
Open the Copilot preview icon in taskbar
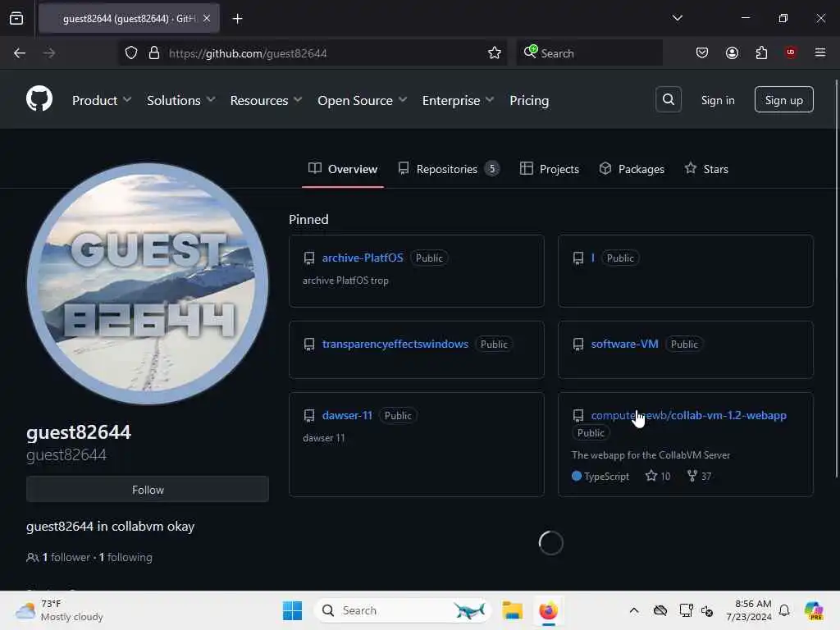(x=814, y=610)
